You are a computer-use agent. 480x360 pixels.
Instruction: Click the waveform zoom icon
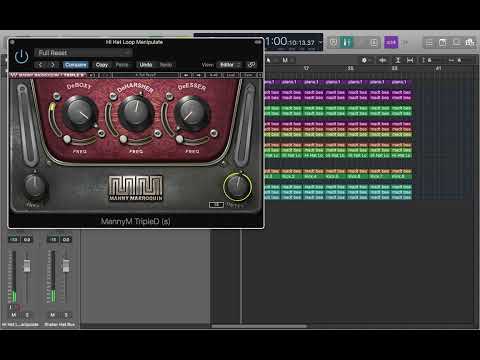(383, 60)
